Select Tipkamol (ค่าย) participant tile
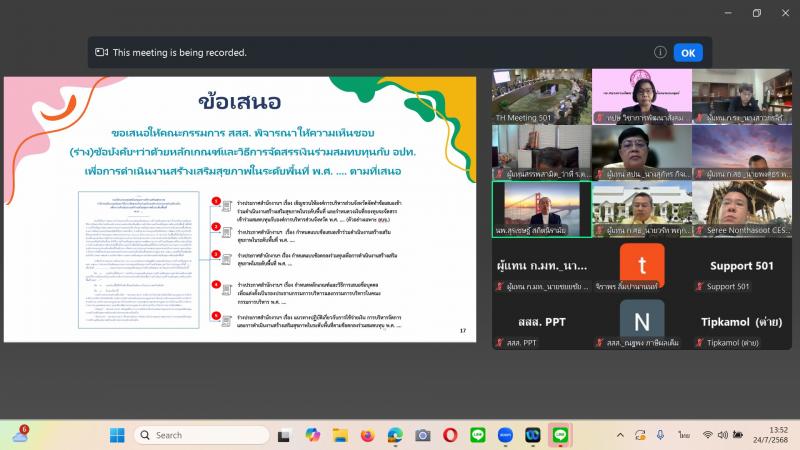 [x=742, y=321]
